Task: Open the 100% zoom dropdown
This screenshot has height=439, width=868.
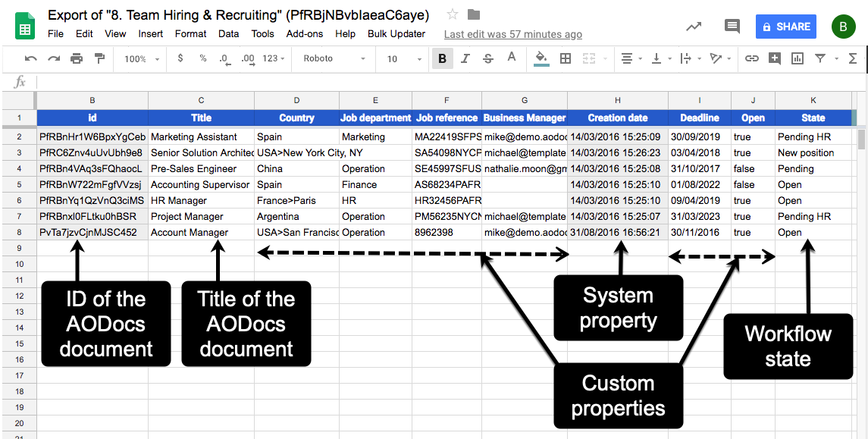Action: 141,58
